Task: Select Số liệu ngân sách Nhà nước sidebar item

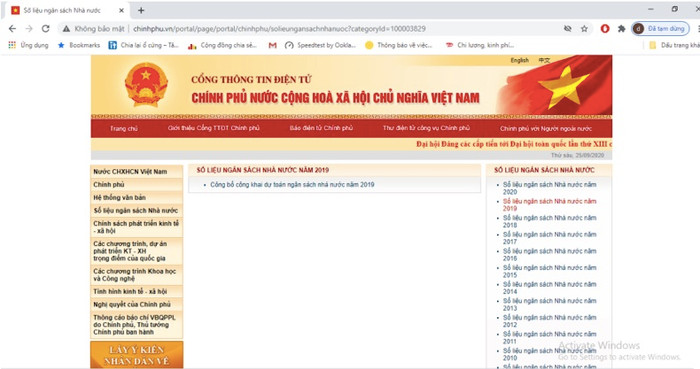Action: 137,210
